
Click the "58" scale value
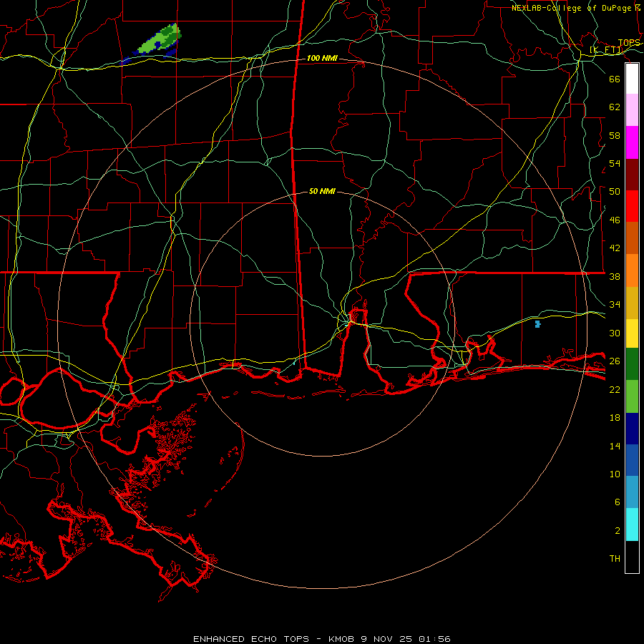[615, 135]
